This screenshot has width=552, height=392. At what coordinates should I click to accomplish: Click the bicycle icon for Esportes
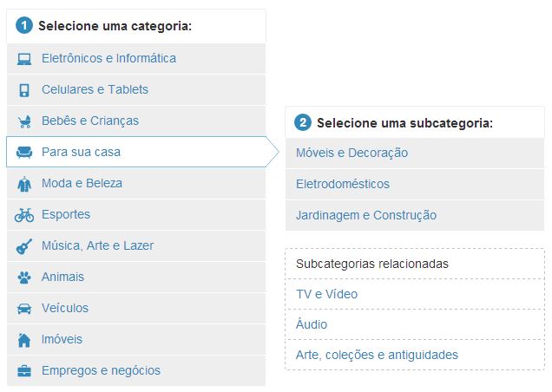24,215
